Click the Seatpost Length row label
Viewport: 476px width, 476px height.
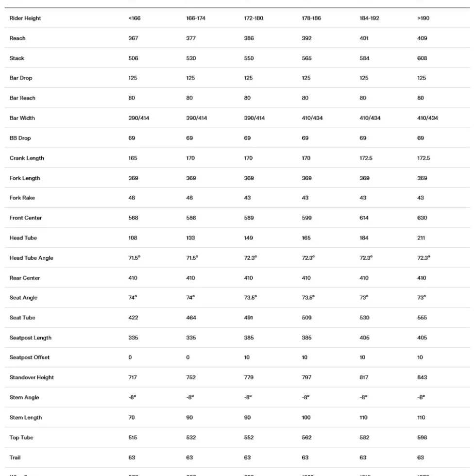(30, 338)
